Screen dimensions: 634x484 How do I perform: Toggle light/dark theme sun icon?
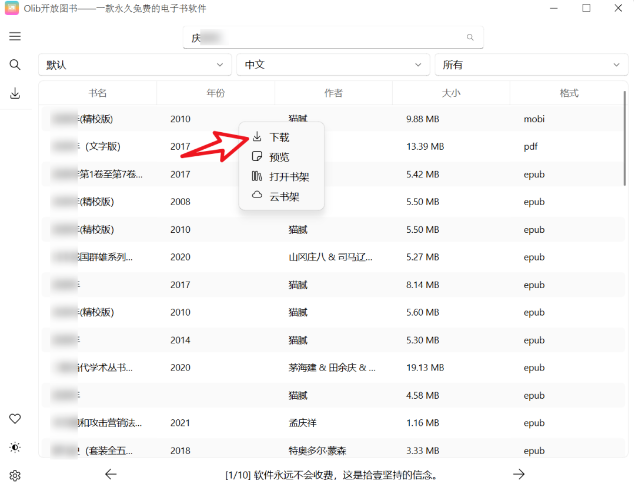[15, 447]
